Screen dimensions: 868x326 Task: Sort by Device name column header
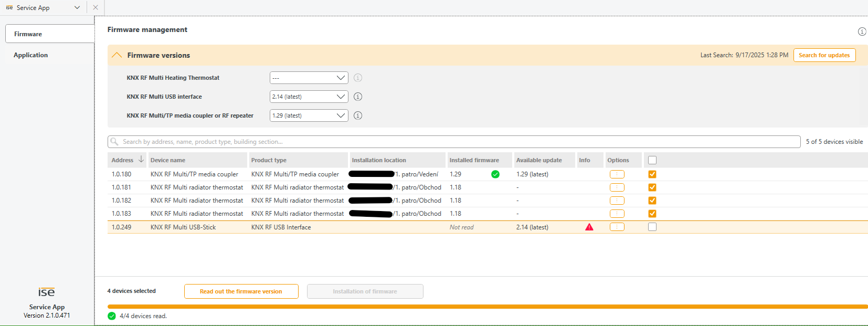click(197, 160)
